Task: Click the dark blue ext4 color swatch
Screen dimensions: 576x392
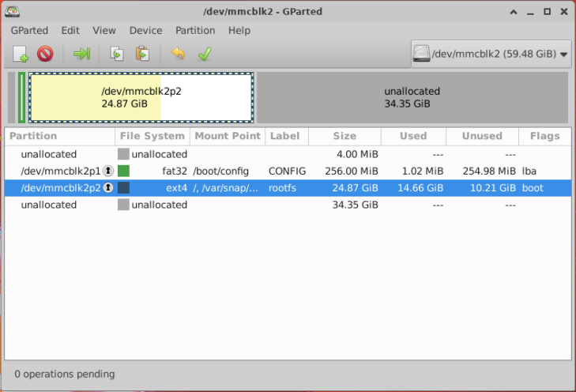Action: tap(123, 188)
